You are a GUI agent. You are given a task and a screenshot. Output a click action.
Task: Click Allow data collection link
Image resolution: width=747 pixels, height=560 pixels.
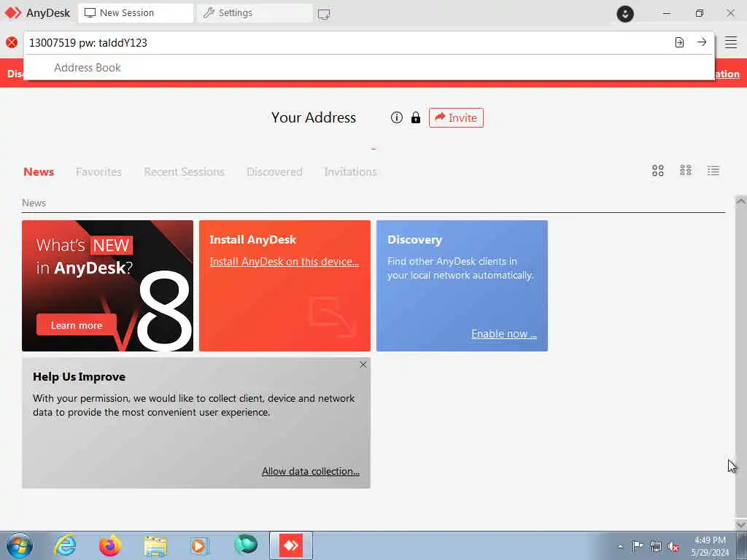[311, 472]
